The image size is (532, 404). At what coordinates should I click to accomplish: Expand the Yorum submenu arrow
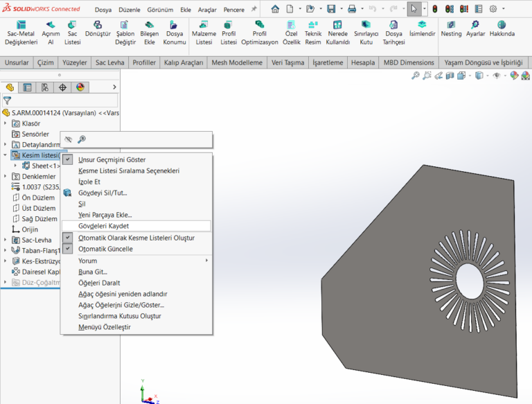[x=206, y=261]
